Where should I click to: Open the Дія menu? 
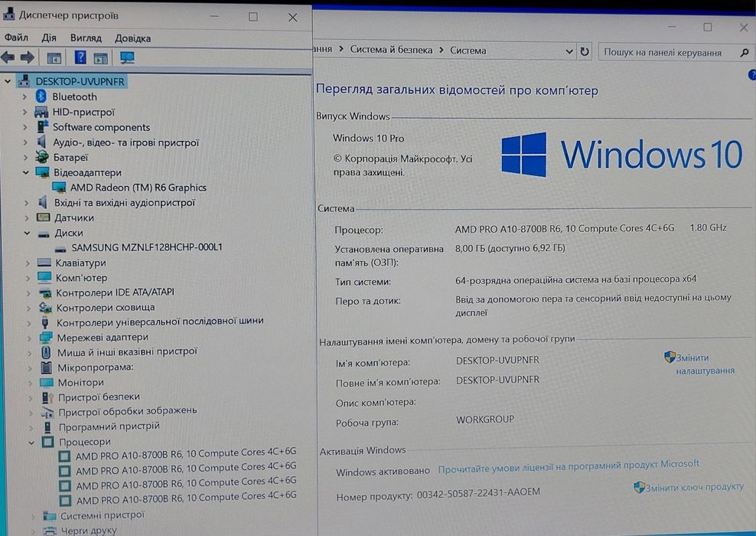(49, 38)
